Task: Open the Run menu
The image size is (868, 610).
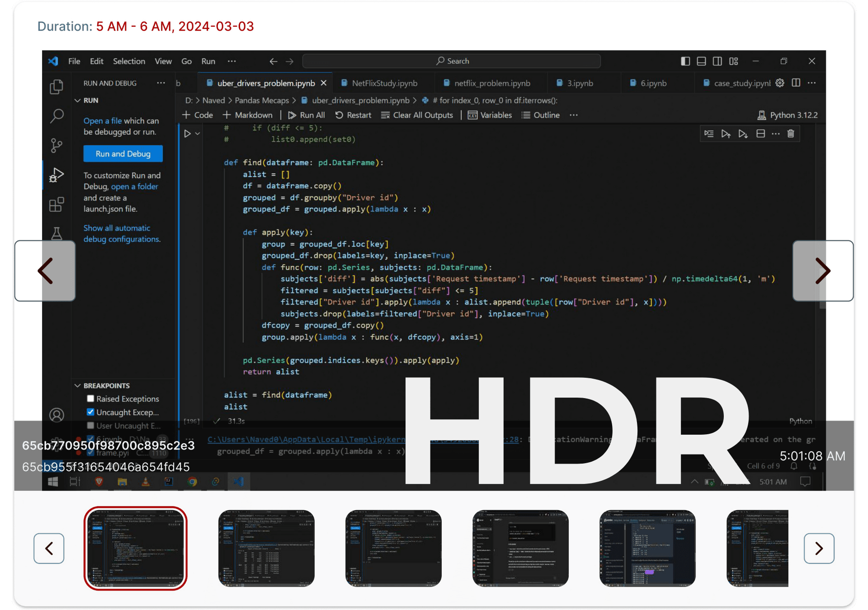Action: point(208,61)
